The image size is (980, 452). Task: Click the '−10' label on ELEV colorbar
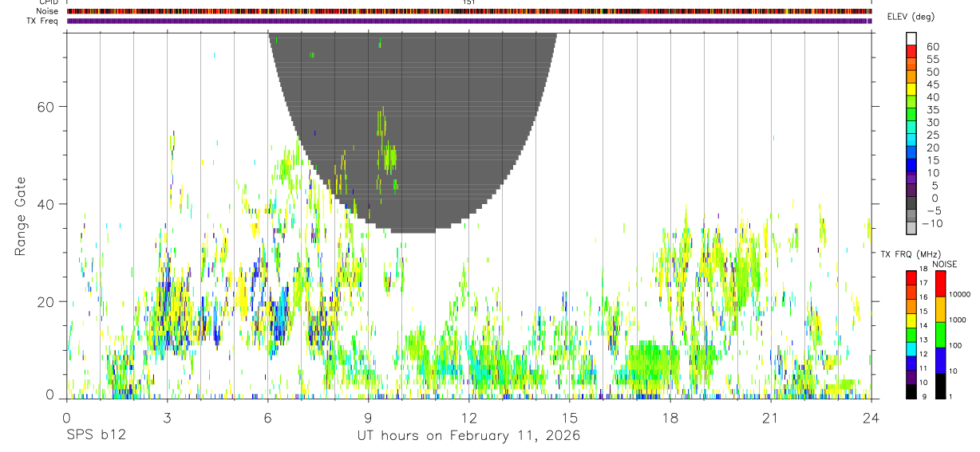click(x=932, y=223)
